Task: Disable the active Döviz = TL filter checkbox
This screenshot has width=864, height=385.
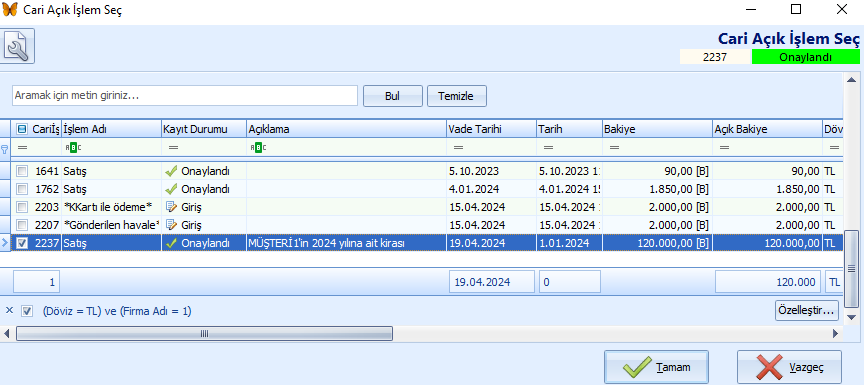Action: pyautogui.click(x=27, y=311)
